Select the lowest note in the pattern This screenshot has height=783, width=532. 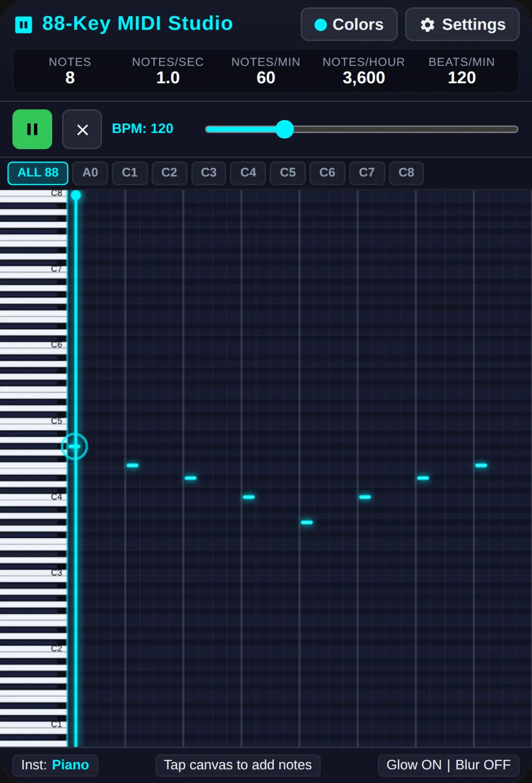(x=307, y=522)
